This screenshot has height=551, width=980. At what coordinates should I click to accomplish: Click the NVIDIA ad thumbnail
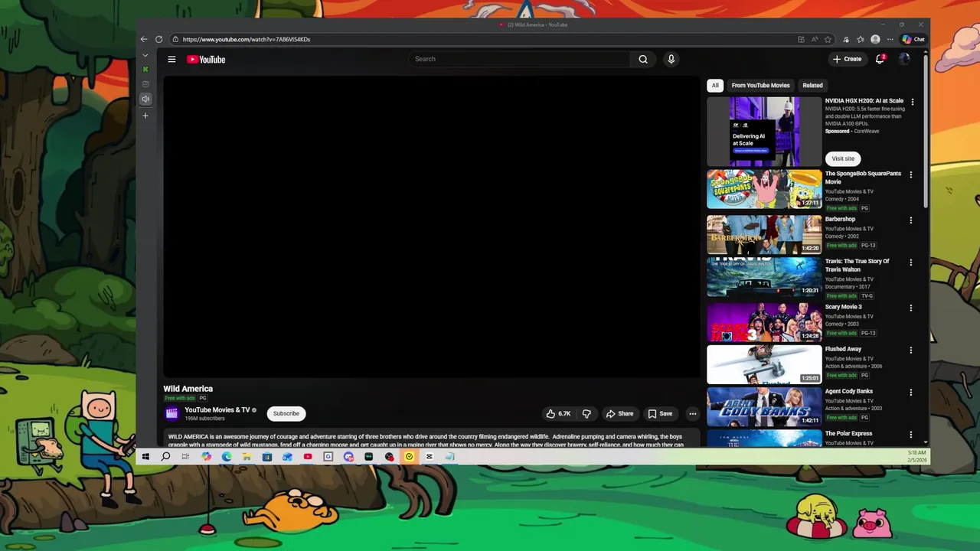(764, 132)
